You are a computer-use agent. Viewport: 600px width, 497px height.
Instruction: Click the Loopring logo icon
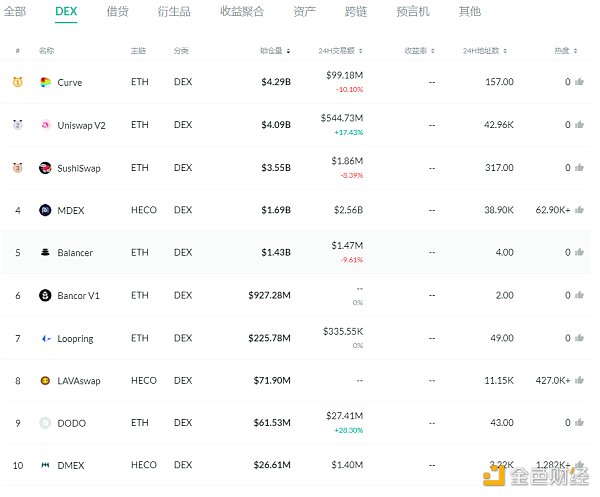pos(45,338)
